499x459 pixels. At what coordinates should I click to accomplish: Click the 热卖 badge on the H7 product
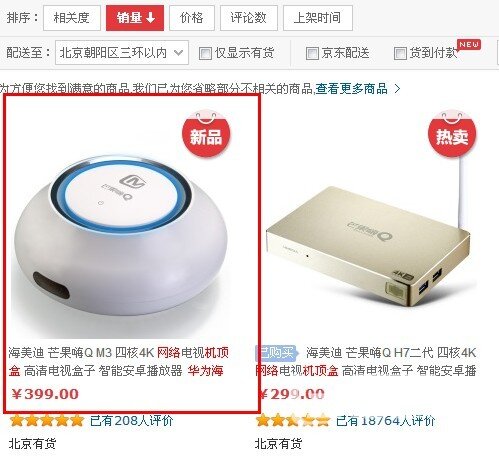[x=452, y=134]
